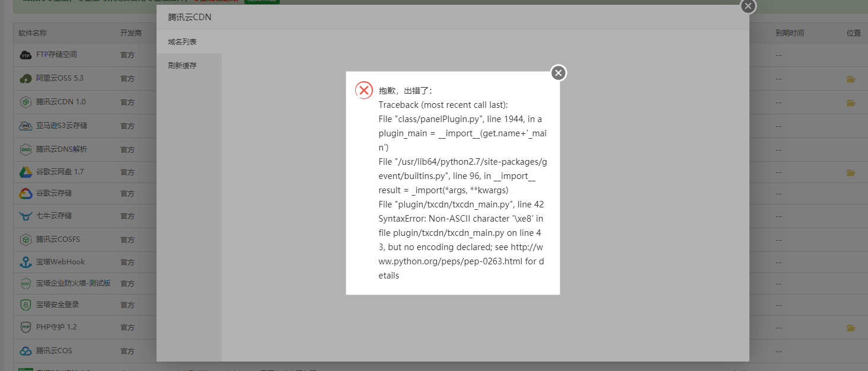Click the 七牛云存储 bull icon
The image size is (868, 371).
coord(25,216)
